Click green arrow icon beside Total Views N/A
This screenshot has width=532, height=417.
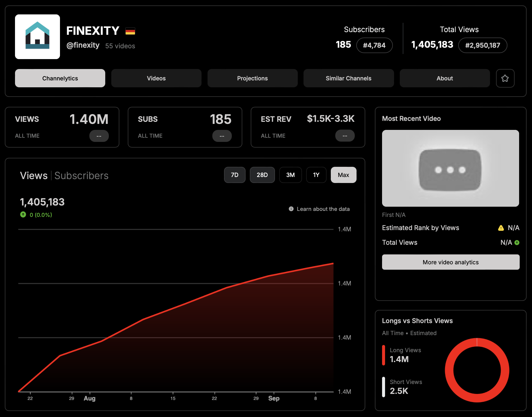point(517,243)
